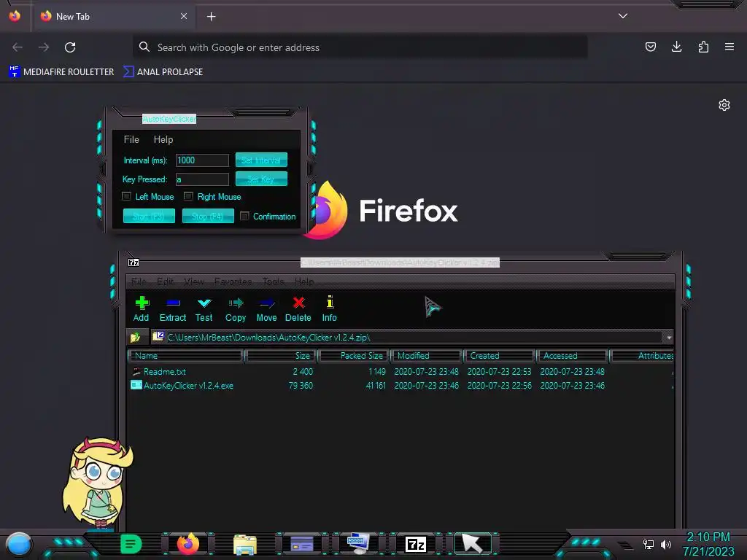Open New Tab personalize settings gear
747x560 pixels.
[x=724, y=105]
